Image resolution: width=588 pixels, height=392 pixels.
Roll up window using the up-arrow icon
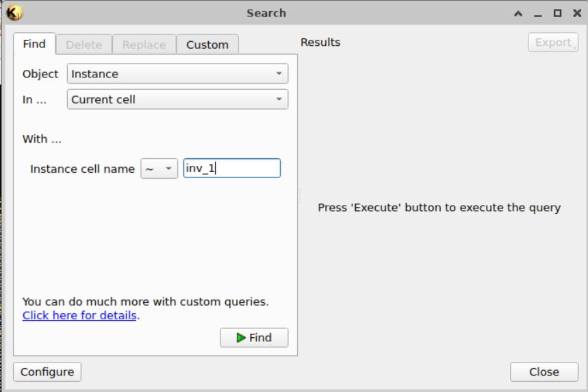click(518, 13)
